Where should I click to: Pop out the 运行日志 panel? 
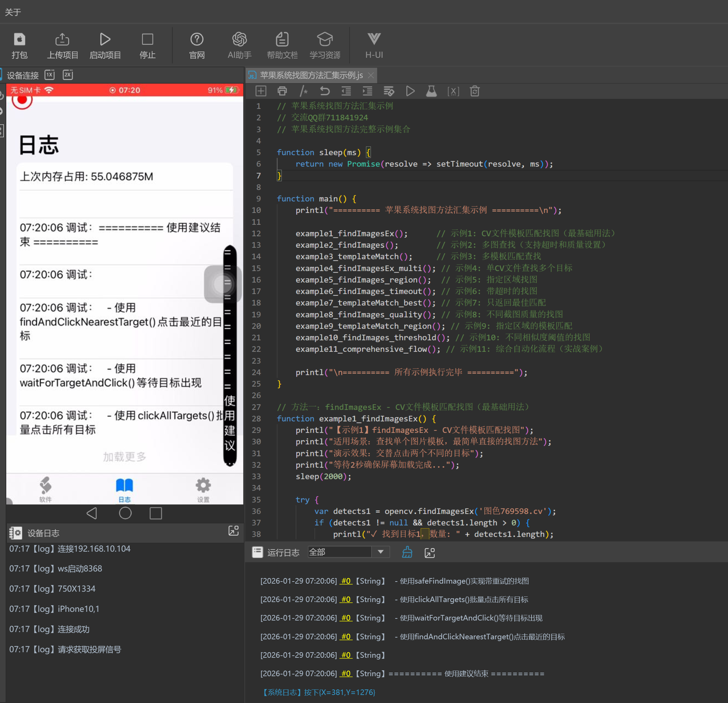click(429, 553)
